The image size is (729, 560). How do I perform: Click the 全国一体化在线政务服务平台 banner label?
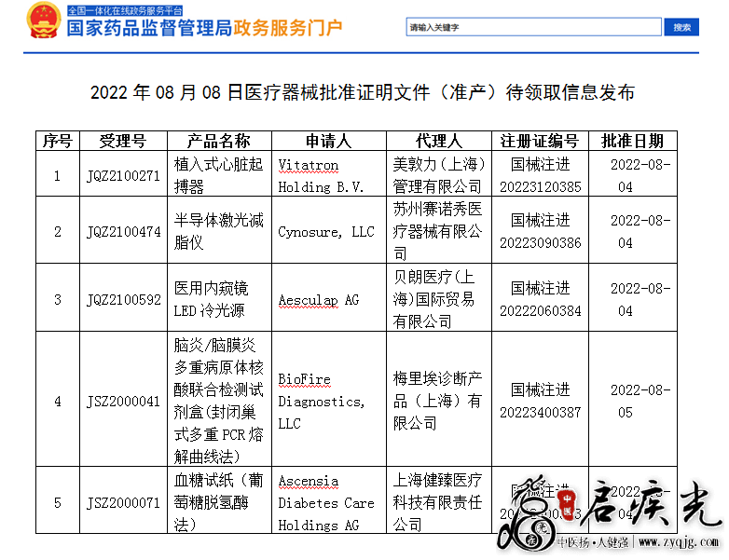125,10
